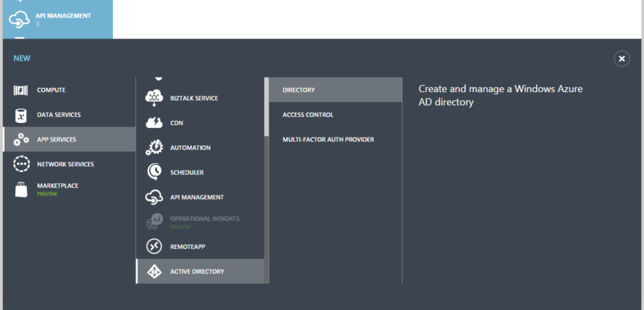Open the Network Services category
Viewport: 644px width, 310px height.
tap(69, 164)
